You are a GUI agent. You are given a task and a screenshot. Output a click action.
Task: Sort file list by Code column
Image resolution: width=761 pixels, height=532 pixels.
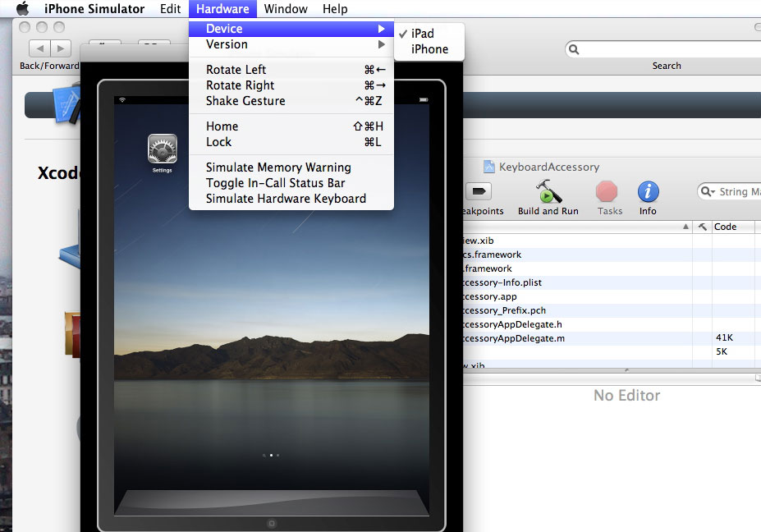[x=733, y=227]
